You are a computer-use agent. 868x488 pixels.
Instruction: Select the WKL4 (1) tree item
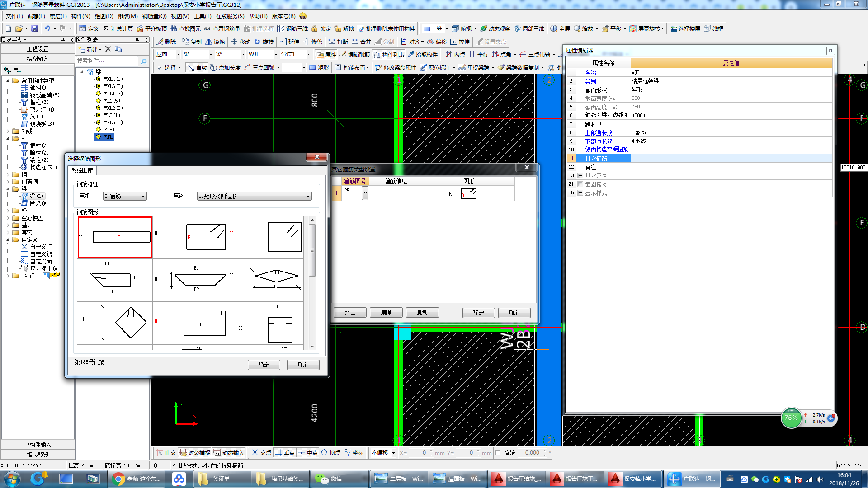[113, 79]
